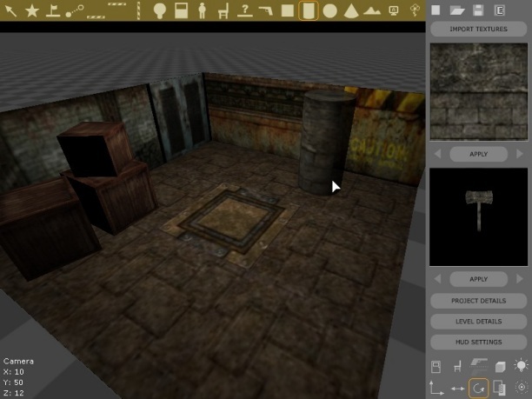This screenshot has width=532, height=399.
Task: Show previous model with left arrow
Action: pos(437,279)
